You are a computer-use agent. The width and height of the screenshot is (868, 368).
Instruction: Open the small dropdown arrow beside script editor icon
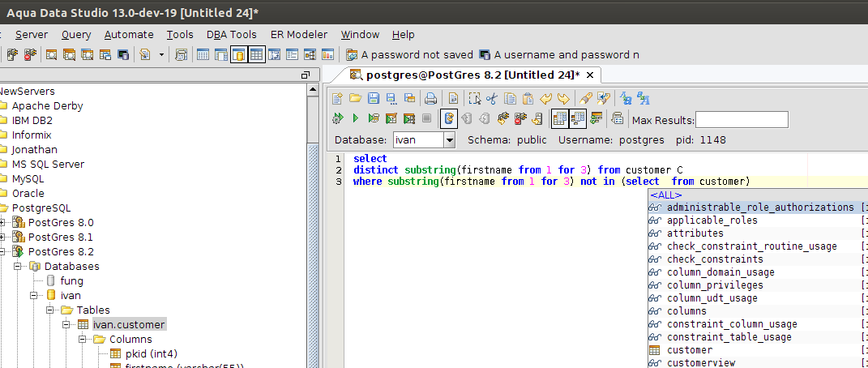point(161,55)
